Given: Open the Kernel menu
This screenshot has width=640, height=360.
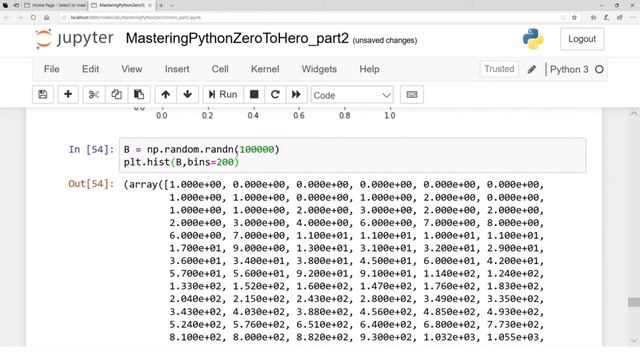Looking at the screenshot, I should click(265, 69).
